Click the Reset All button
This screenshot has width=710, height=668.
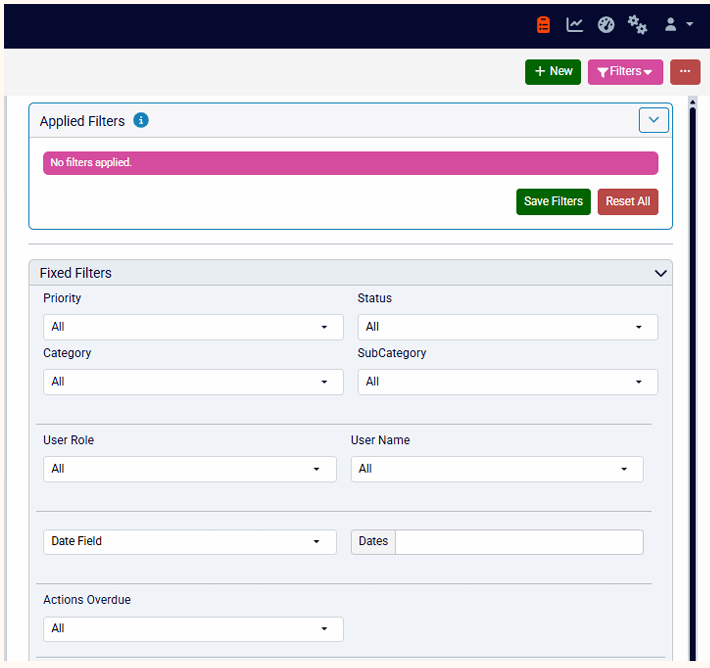click(628, 202)
